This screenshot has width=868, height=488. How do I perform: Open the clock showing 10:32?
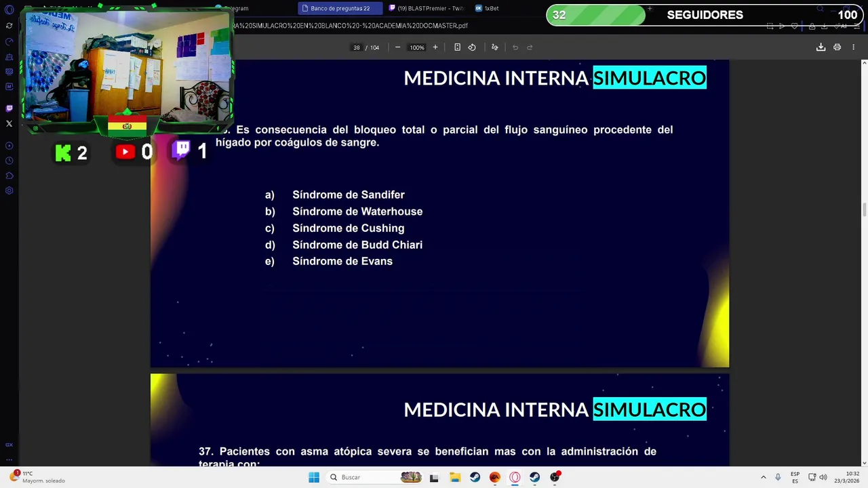click(x=847, y=477)
